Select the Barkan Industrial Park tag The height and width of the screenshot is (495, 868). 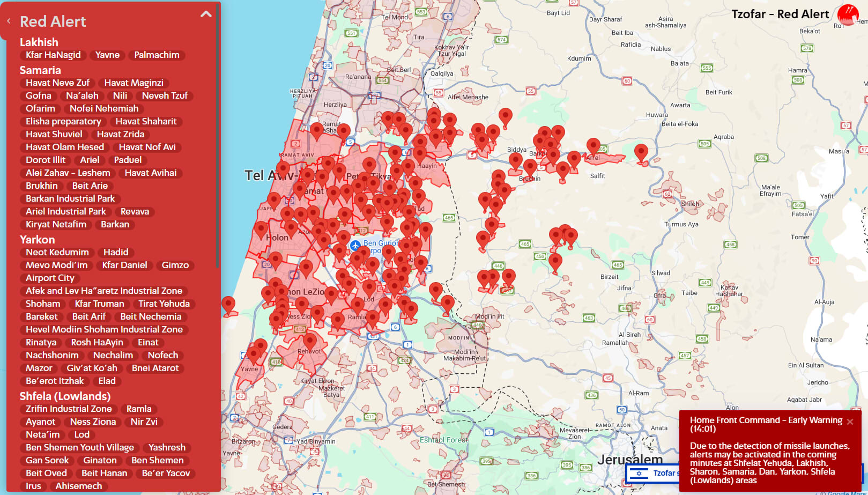(x=70, y=199)
